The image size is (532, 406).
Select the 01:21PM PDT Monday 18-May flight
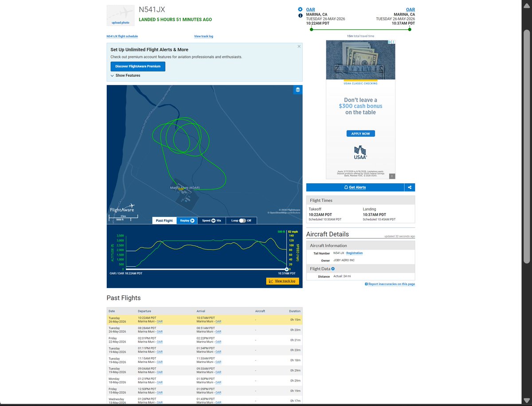[204, 380]
